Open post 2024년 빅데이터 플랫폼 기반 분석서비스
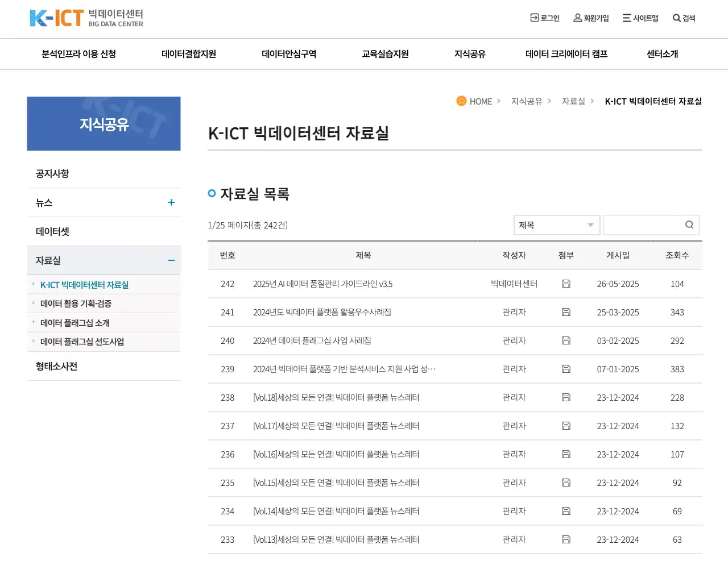Viewport: 728px width, 582px height. 344,369
